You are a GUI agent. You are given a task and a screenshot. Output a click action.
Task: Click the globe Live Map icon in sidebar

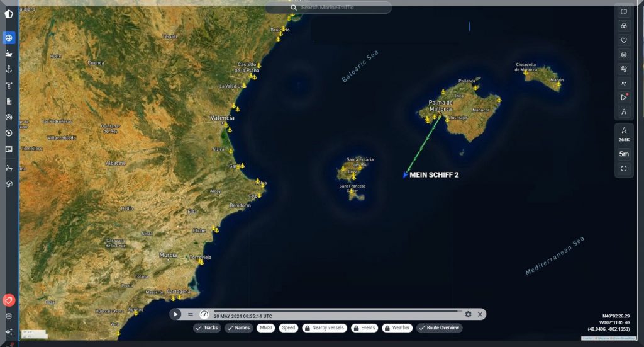pos(9,38)
